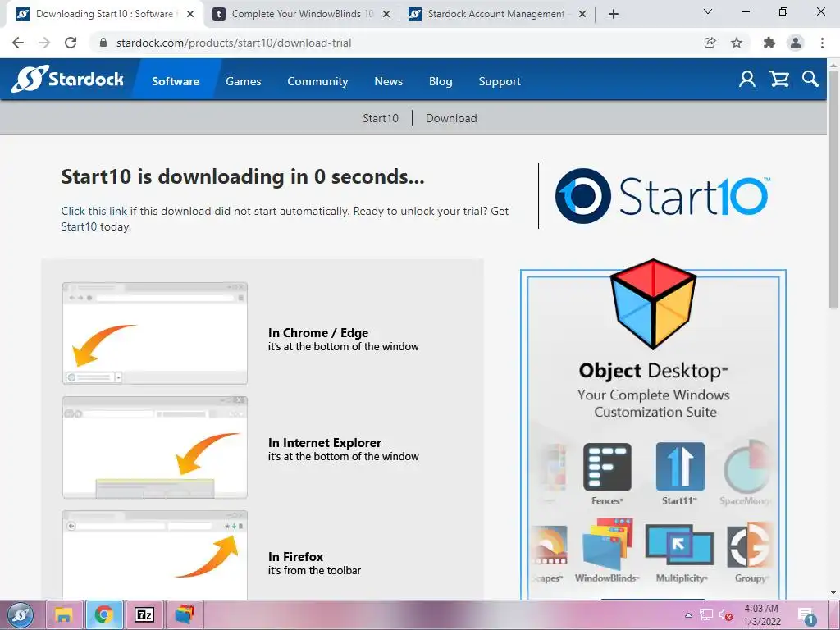The width and height of the screenshot is (840, 630).
Task: Bookmark this page with star icon
Action: pyautogui.click(x=737, y=43)
